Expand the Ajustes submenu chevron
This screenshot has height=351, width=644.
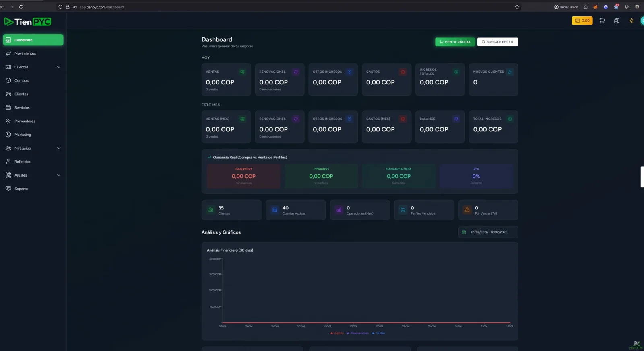pyautogui.click(x=59, y=175)
